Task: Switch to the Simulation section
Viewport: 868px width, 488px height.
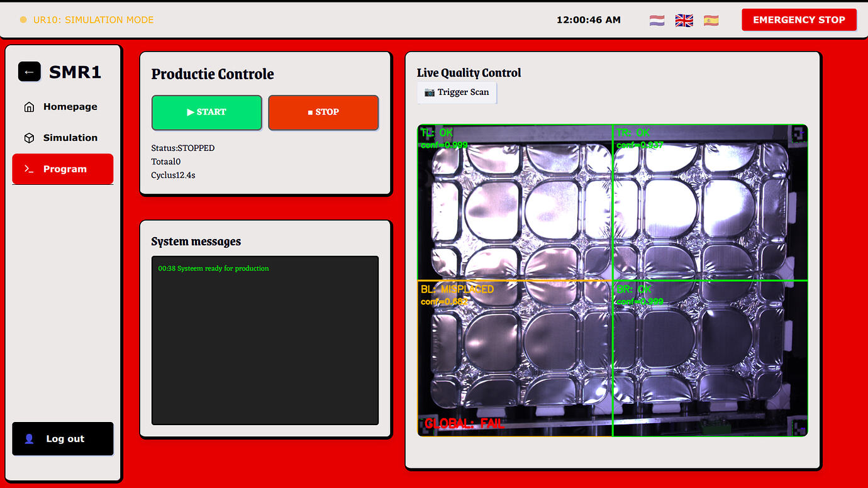Action: [70, 138]
